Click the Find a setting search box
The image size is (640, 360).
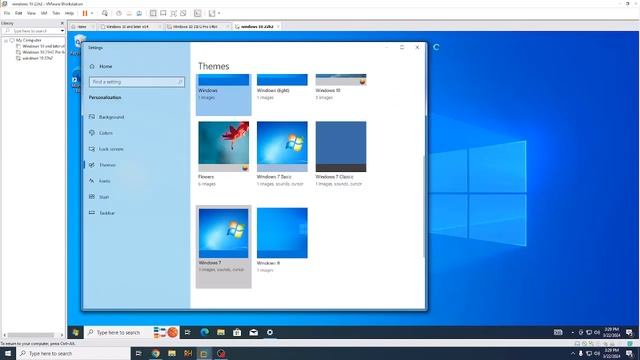click(x=136, y=82)
